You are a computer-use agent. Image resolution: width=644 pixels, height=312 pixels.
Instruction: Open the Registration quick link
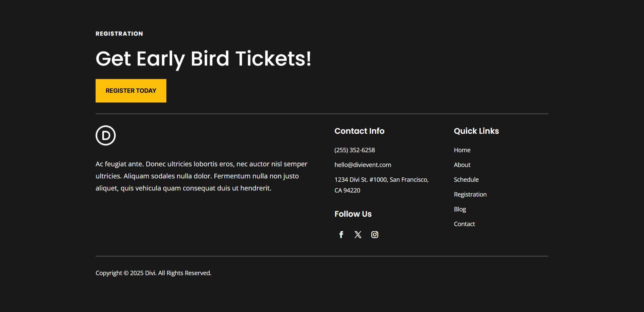tap(470, 194)
